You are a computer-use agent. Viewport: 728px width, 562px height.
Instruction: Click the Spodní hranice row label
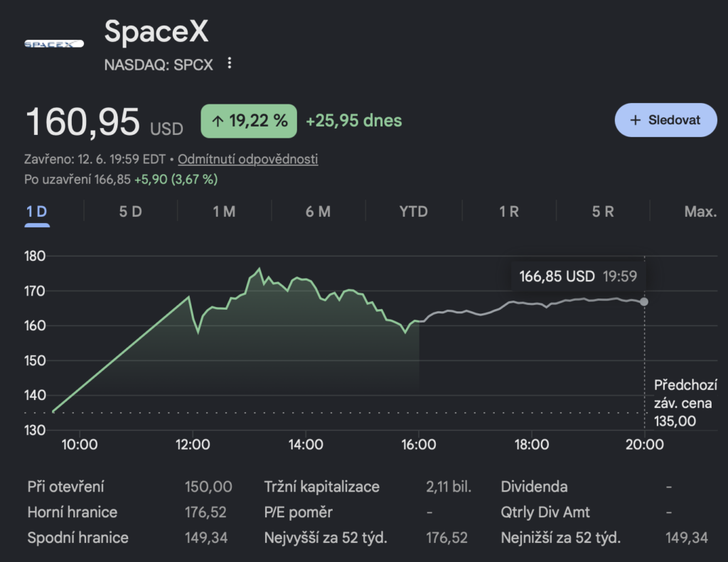coord(77,538)
